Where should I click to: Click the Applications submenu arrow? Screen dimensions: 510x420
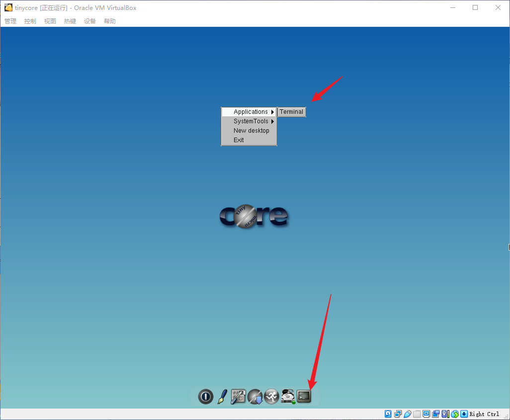tap(272, 112)
